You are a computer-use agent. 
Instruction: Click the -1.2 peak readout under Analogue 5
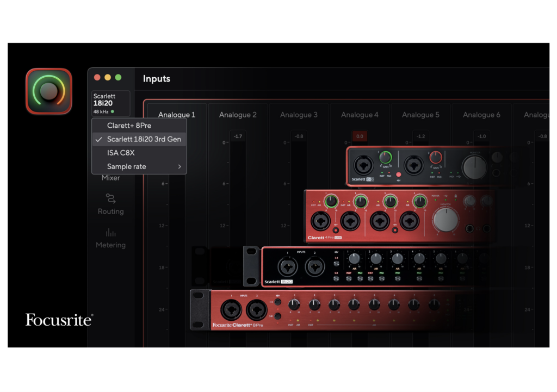420,136
